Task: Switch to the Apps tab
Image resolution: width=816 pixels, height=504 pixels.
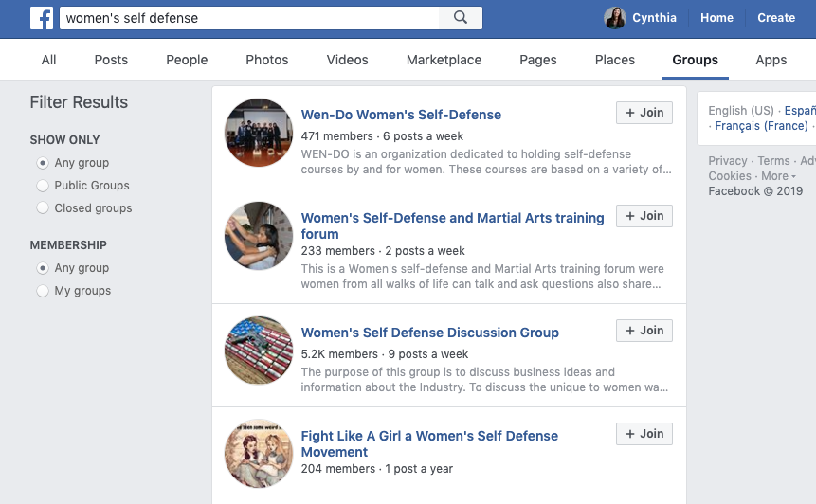Action: tap(771, 60)
